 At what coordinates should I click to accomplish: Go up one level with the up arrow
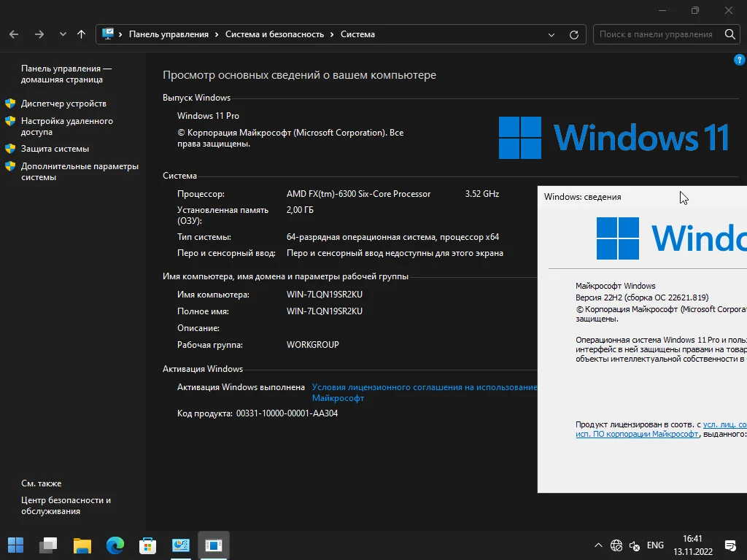[81, 34]
